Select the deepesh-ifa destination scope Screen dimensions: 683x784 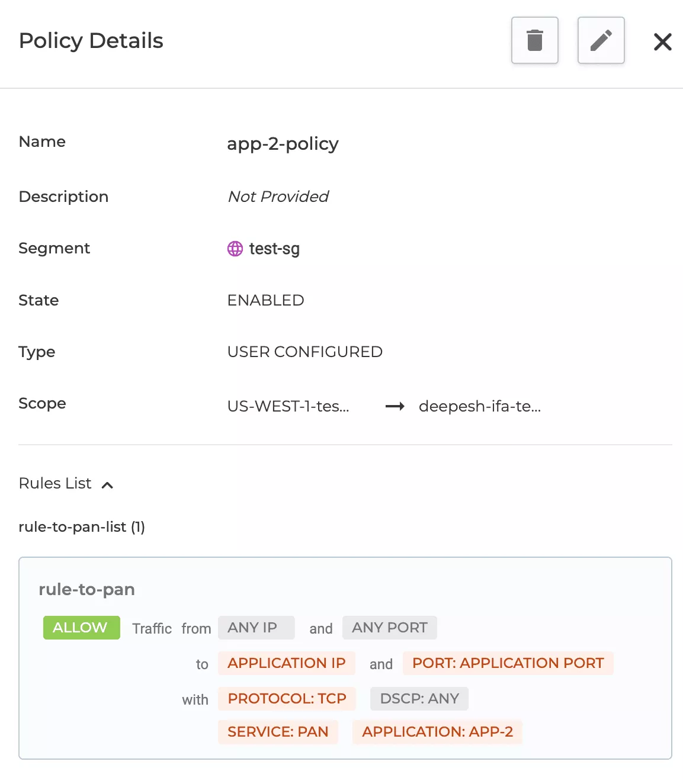479,406
